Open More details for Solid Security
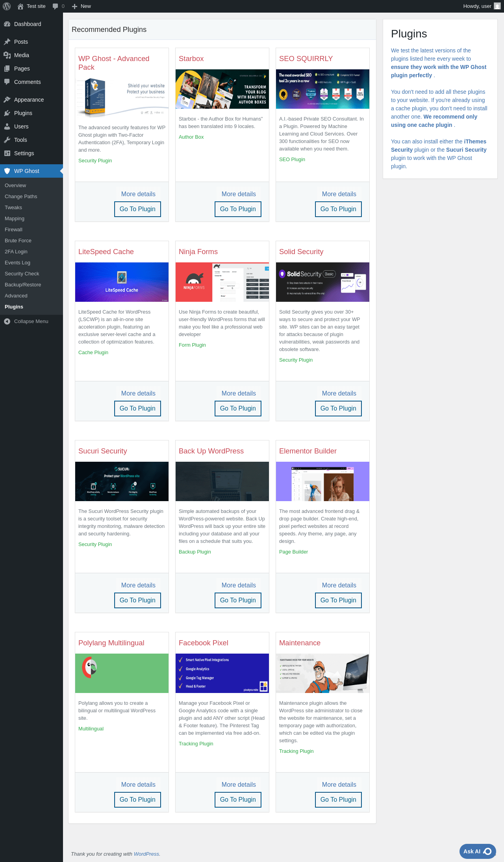The height and width of the screenshot is (862, 504). tap(339, 394)
